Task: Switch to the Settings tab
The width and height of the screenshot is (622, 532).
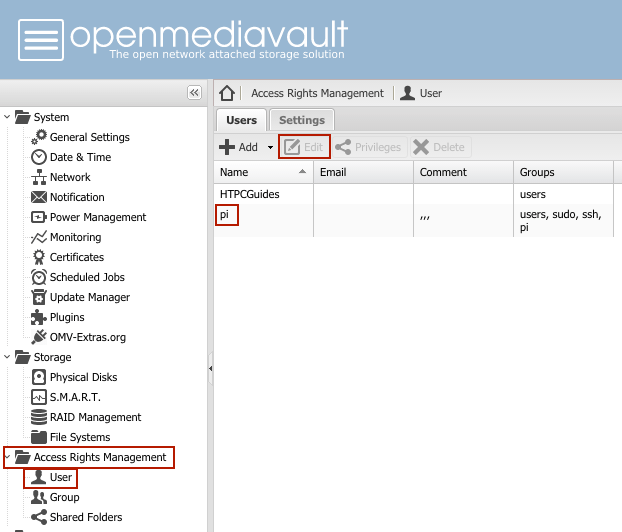Action: coord(301,120)
